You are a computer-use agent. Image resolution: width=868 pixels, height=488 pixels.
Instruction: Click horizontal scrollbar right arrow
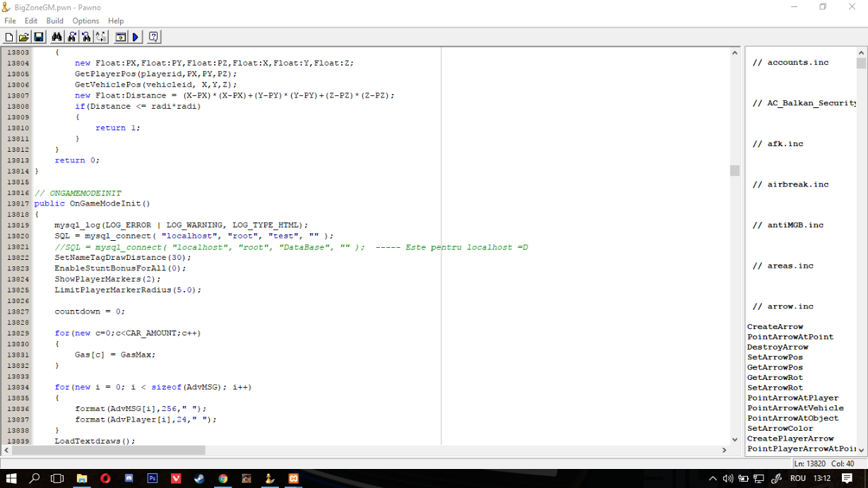724,450
